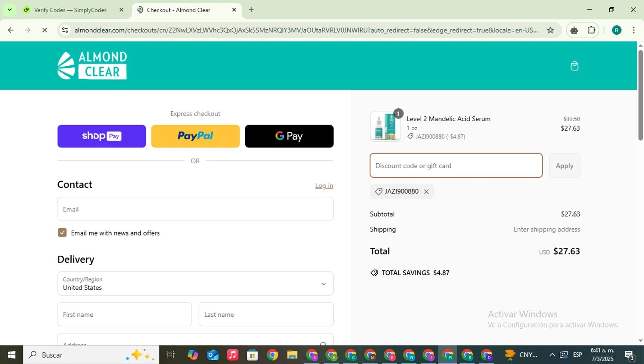This screenshot has width=644, height=364.
Task: Open File Explorer from taskbar
Action: (x=292, y=355)
